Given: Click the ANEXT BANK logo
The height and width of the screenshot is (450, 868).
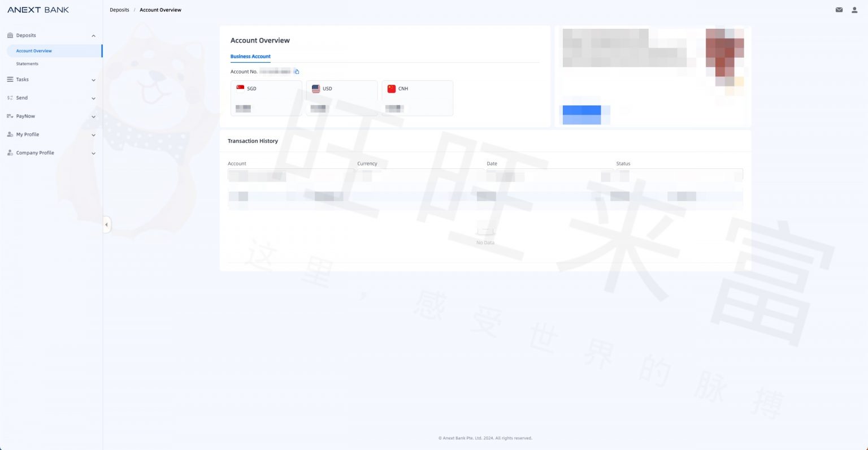Looking at the screenshot, I should coord(38,10).
